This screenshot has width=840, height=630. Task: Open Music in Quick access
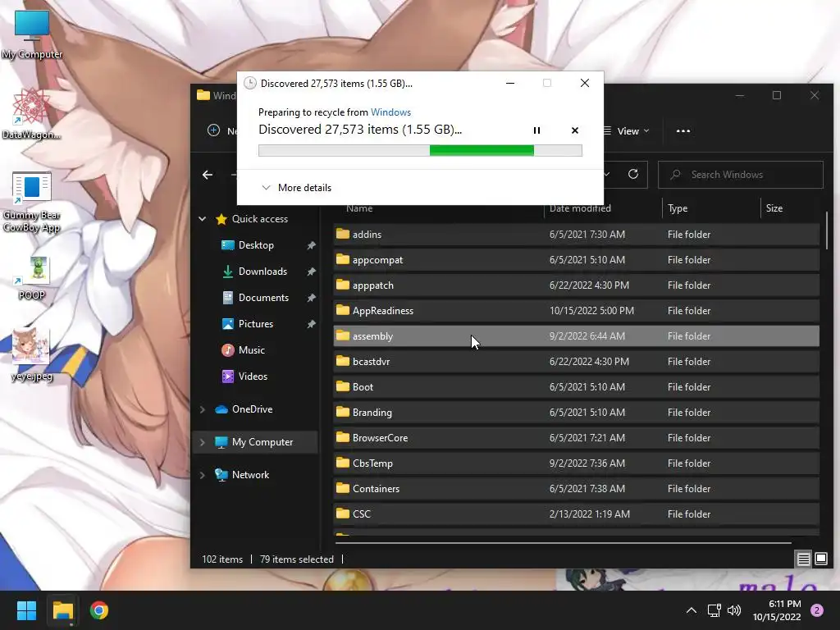coord(251,349)
